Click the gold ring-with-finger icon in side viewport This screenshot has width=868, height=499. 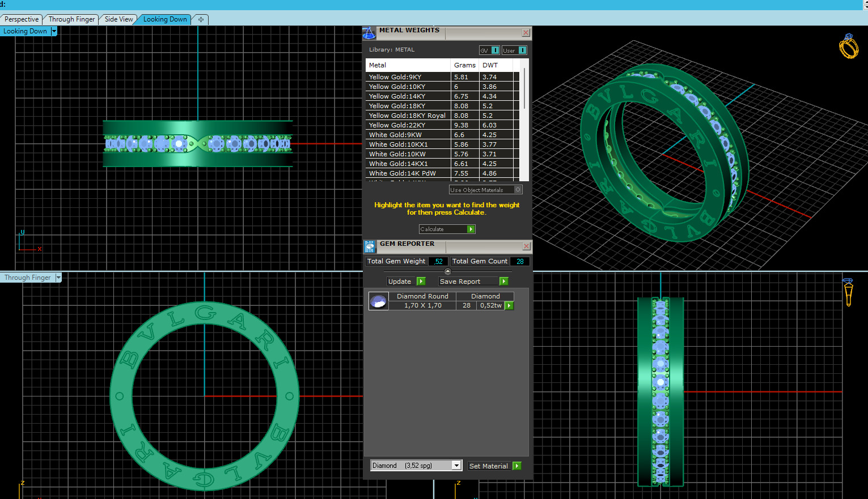coord(848,292)
